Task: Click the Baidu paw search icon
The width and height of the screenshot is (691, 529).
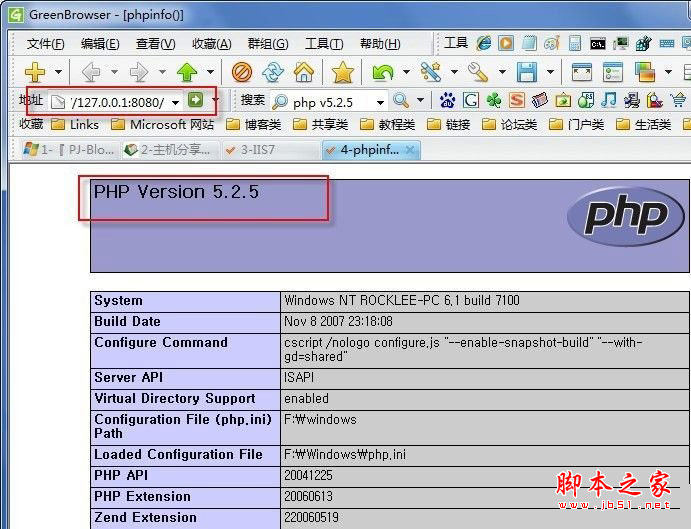Action: tap(448, 101)
